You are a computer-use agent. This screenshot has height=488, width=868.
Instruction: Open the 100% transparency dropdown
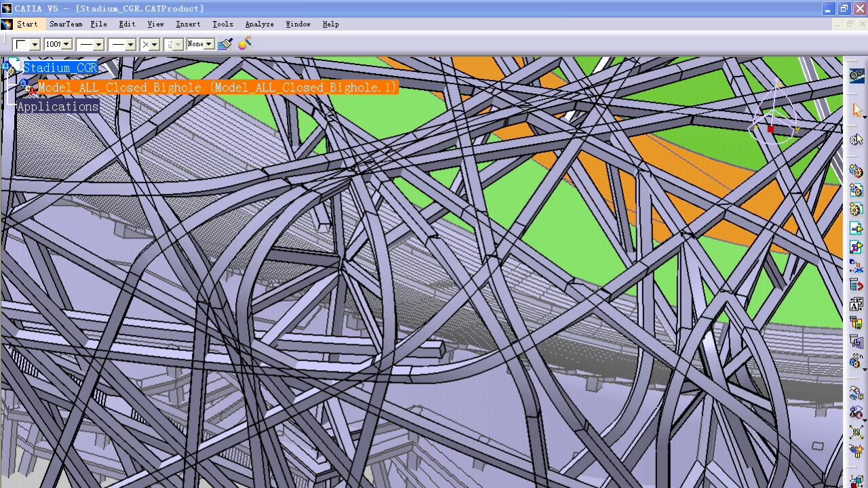(x=66, y=45)
